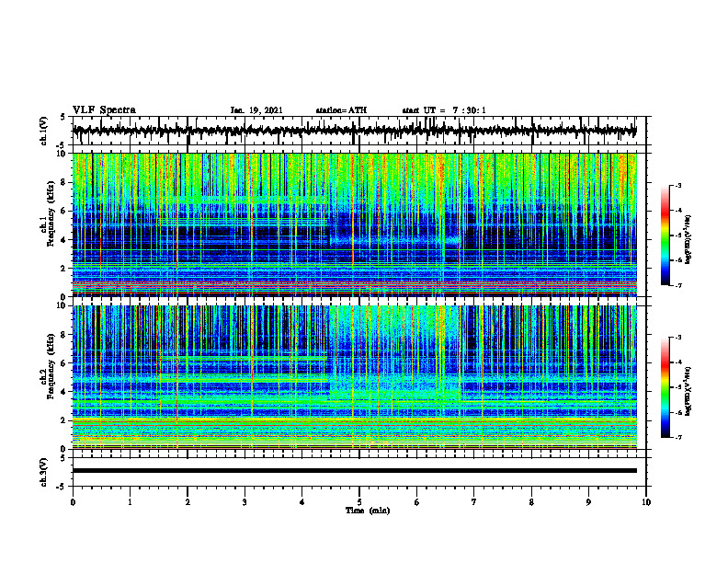This screenshot has width=728, height=563.
Task: Click the "-3" tick on upper colorbar
Action: [x=677, y=185]
